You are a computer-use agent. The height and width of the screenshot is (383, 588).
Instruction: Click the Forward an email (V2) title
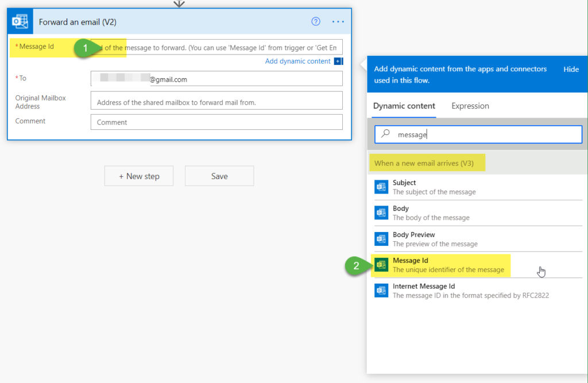[x=78, y=22]
